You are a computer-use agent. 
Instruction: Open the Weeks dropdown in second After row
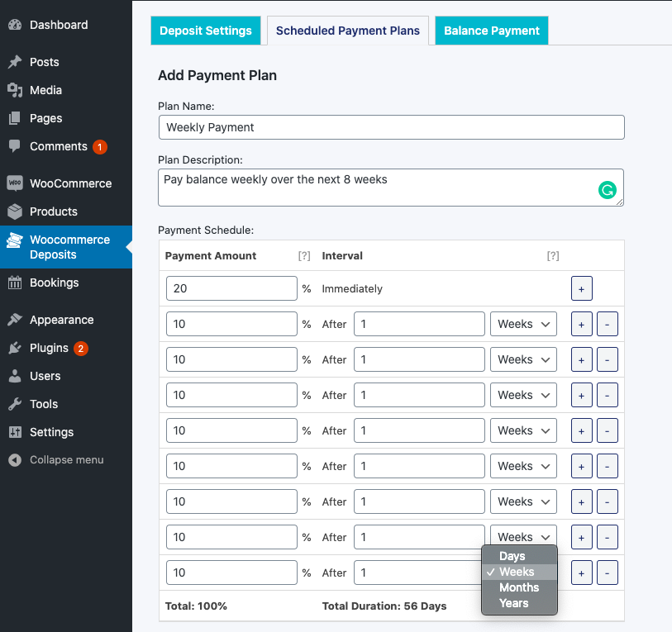[523, 359]
